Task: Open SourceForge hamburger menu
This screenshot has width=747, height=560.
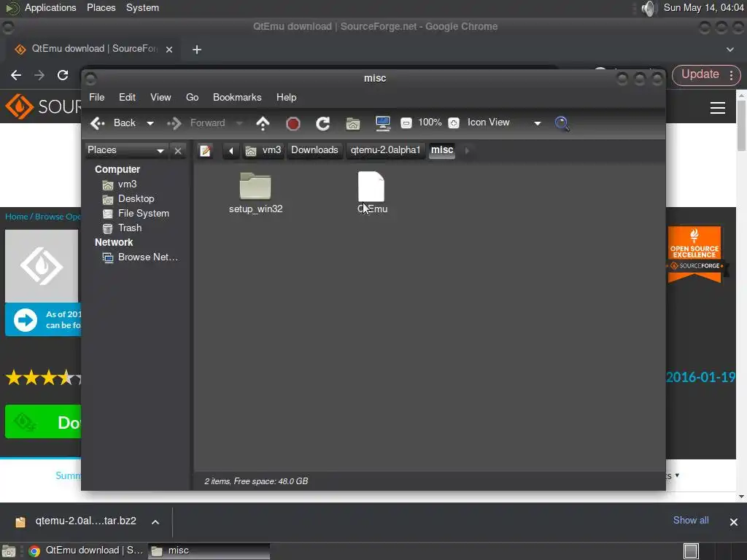Action: coord(718,108)
